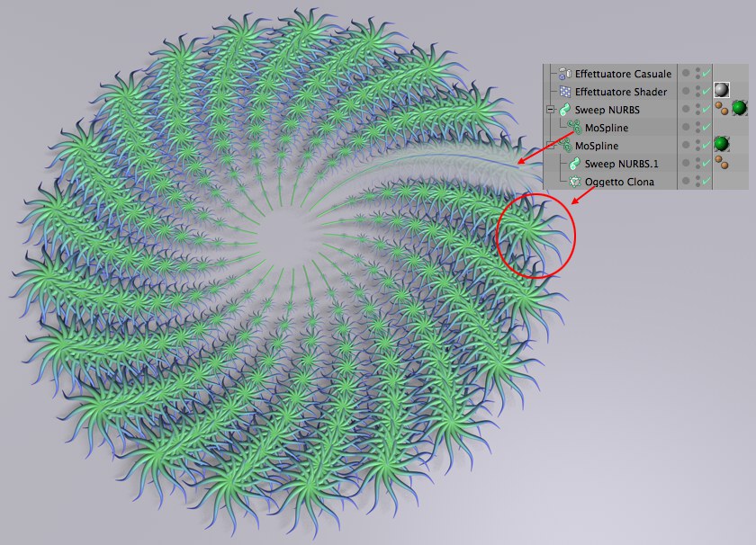
Task: Toggle the green checkmark for Sweep NURBS
Action: click(706, 109)
